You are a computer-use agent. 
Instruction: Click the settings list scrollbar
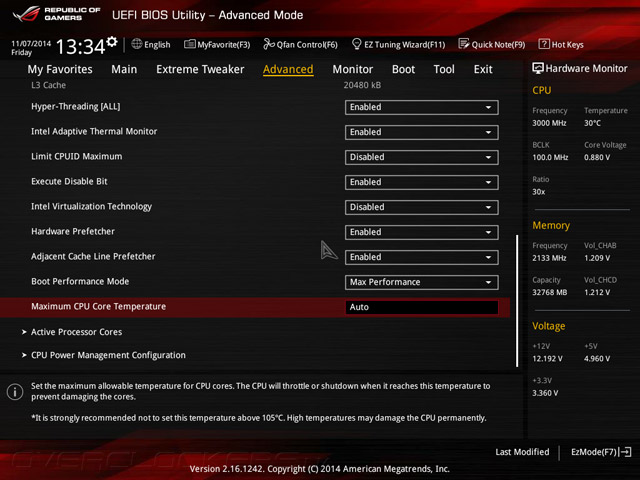[517, 301]
